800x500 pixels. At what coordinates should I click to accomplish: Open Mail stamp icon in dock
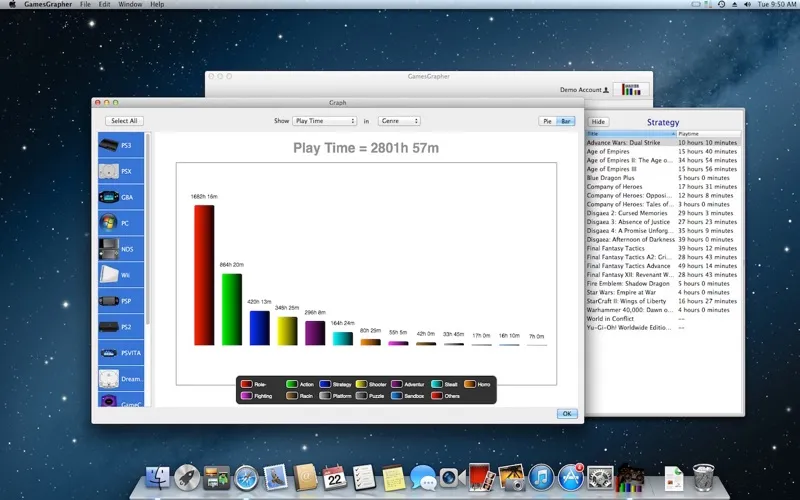pyautogui.click(x=276, y=478)
